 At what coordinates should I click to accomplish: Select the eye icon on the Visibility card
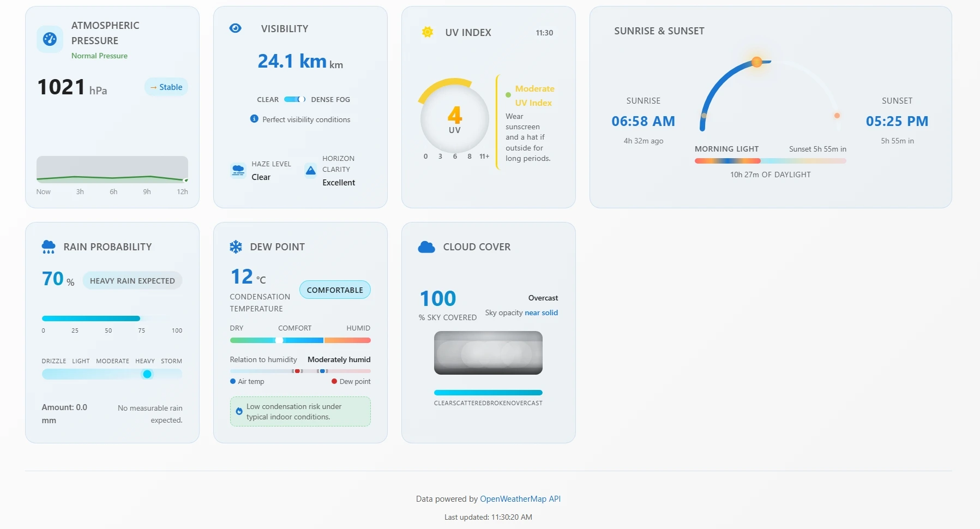point(235,28)
